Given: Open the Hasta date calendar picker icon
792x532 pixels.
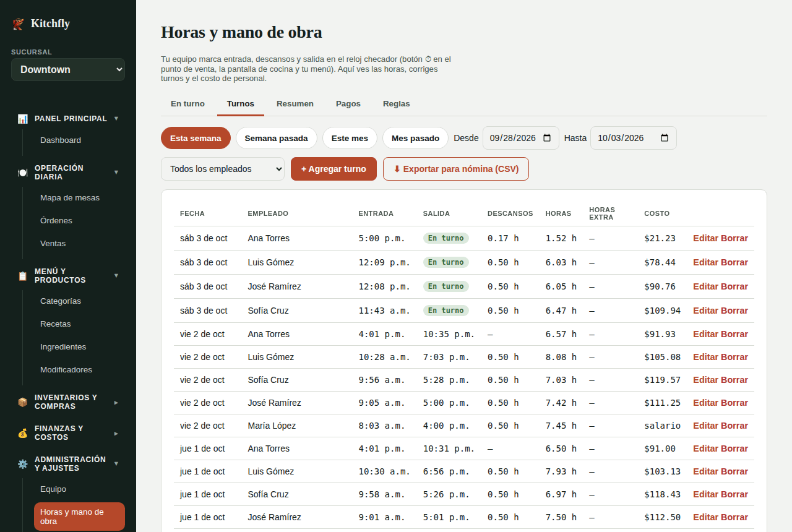Looking at the screenshot, I should pyautogui.click(x=665, y=138).
